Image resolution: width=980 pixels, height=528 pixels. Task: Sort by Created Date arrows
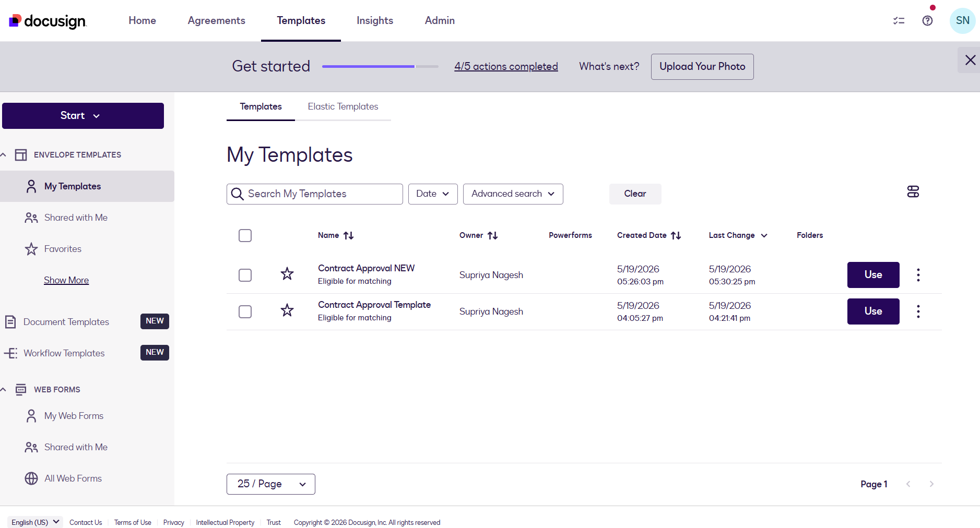pyautogui.click(x=676, y=236)
